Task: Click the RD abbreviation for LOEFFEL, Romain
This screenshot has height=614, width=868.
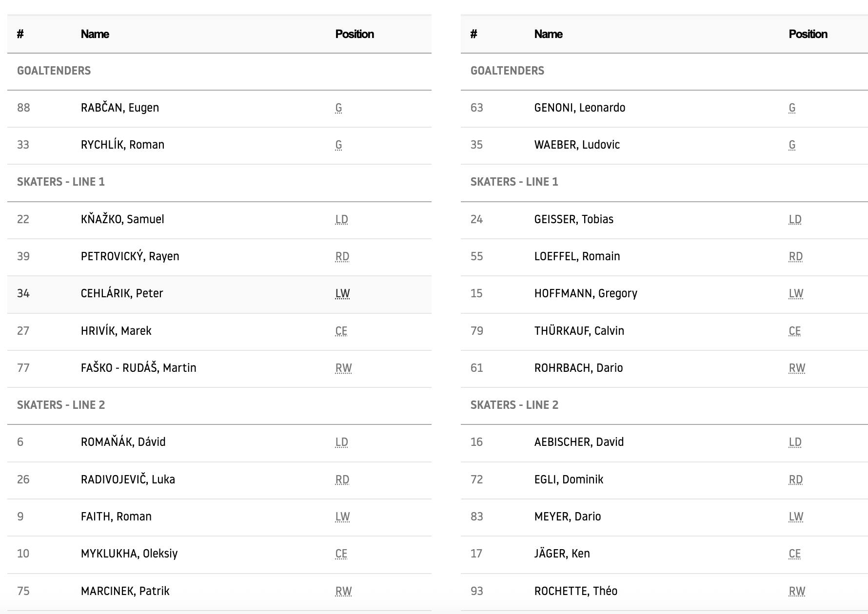Action: [x=796, y=256]
